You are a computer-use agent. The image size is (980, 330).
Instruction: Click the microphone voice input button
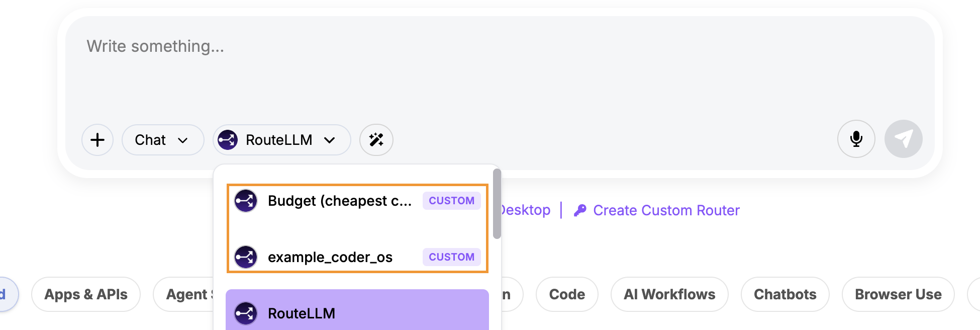[856, 139]
